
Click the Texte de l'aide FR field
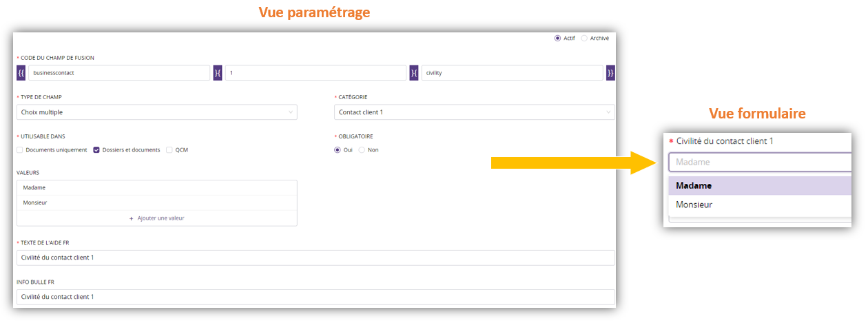316,258
